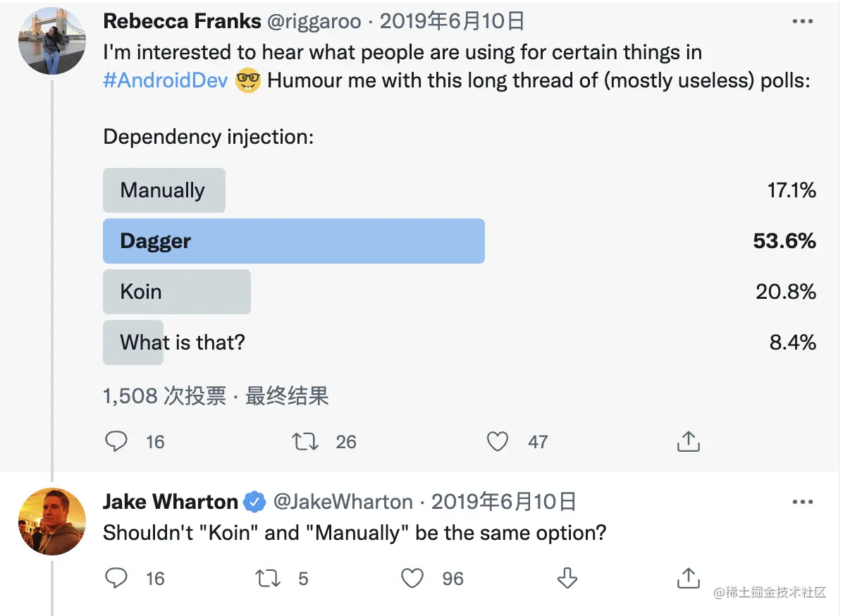Click Rebecca Franks' avatar photo
This screenshot has height=616, width=843.
52,41
